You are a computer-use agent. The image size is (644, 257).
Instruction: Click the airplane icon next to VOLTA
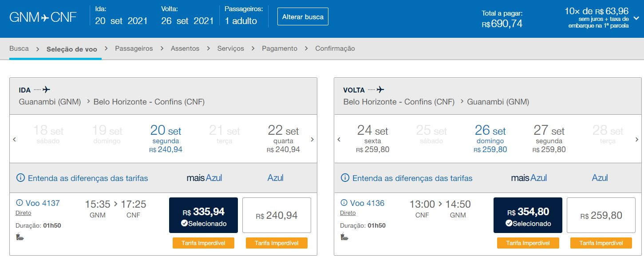[380, 90]
